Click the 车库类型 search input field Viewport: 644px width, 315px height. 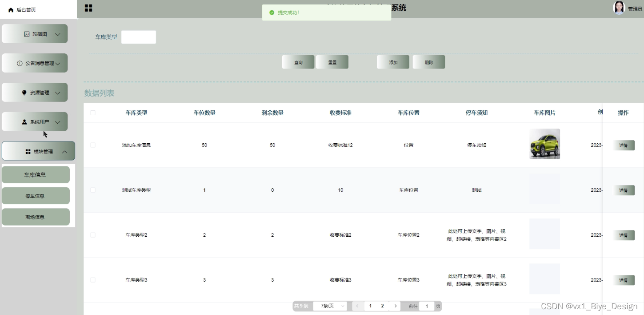[139, 37]
